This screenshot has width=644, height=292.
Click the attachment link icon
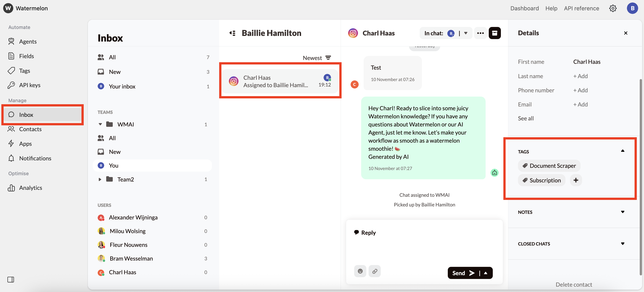[374, 271]
